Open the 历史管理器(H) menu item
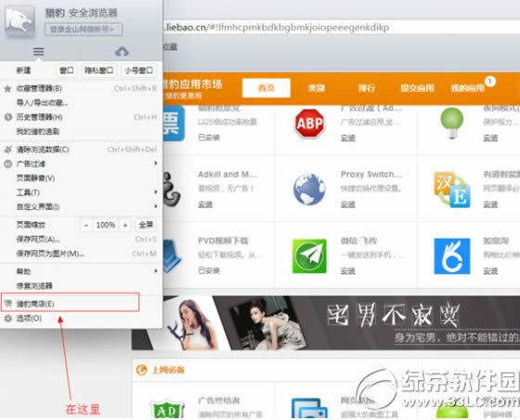Screen dimensions: 520x420 coord(82,117)
